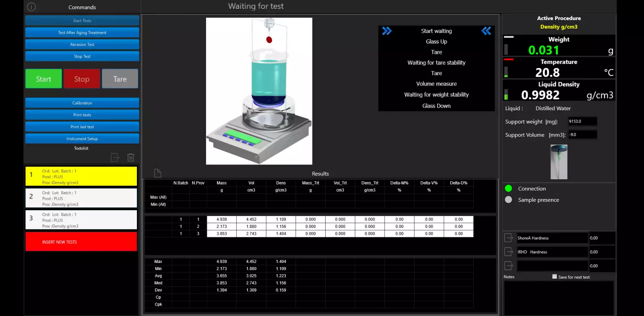Select todolist item 2
The height and width of the screenshot is (316, 644).
(81, 198)
